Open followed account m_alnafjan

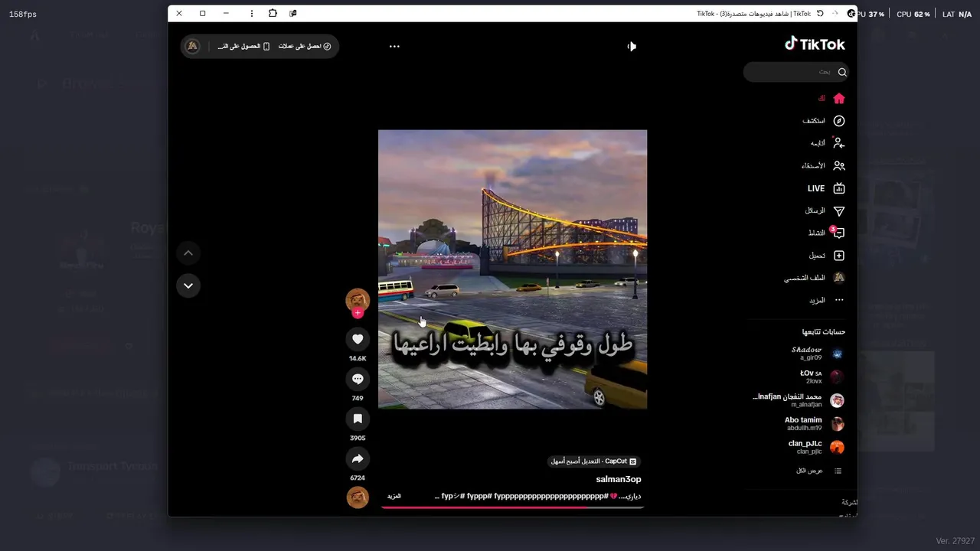tap(799, 400)
